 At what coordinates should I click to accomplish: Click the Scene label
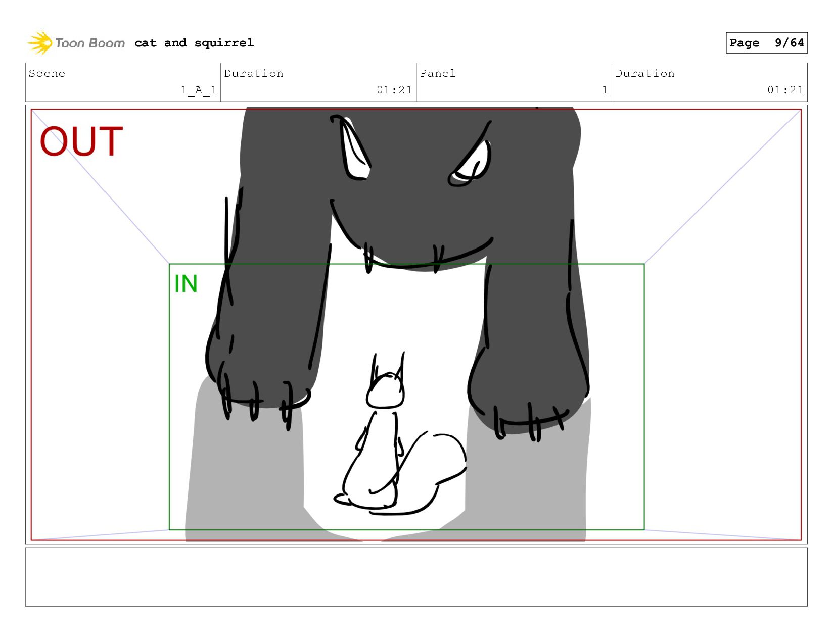click(47, 73)
